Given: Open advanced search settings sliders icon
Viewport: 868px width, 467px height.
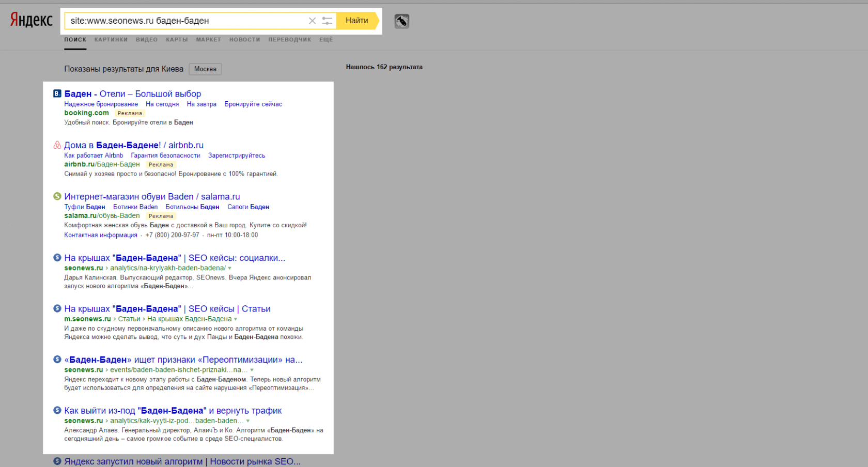Looking at the screenshot, I should point(327,21).
